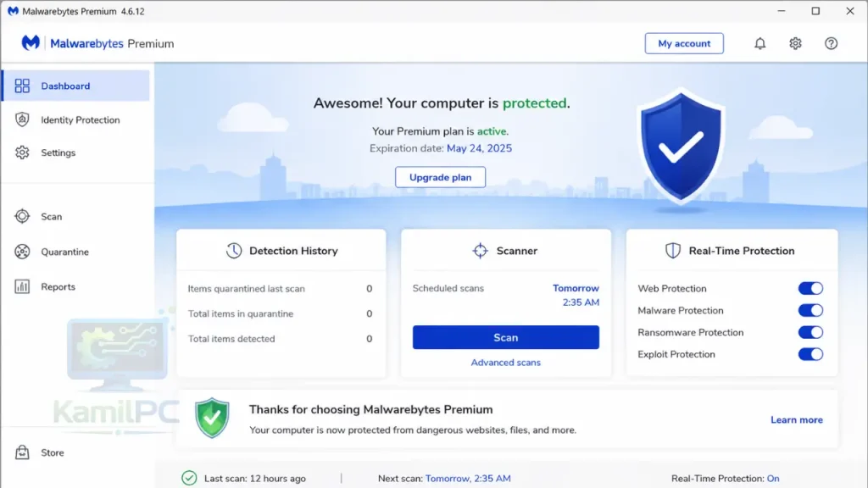Turn off the Web Protection toggle

coord(810,288)
